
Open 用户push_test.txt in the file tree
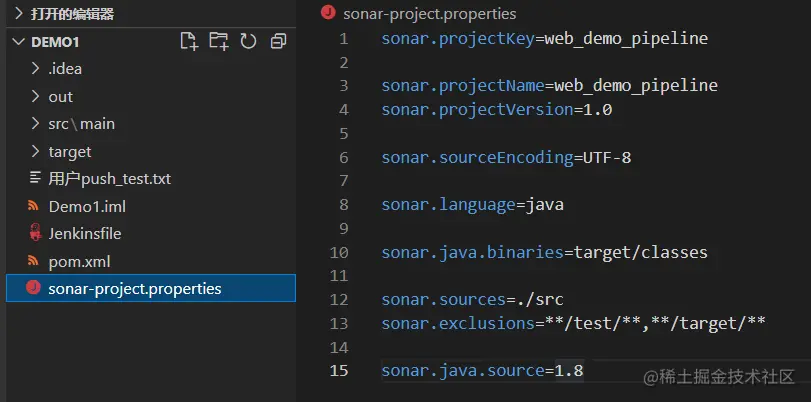110,179
